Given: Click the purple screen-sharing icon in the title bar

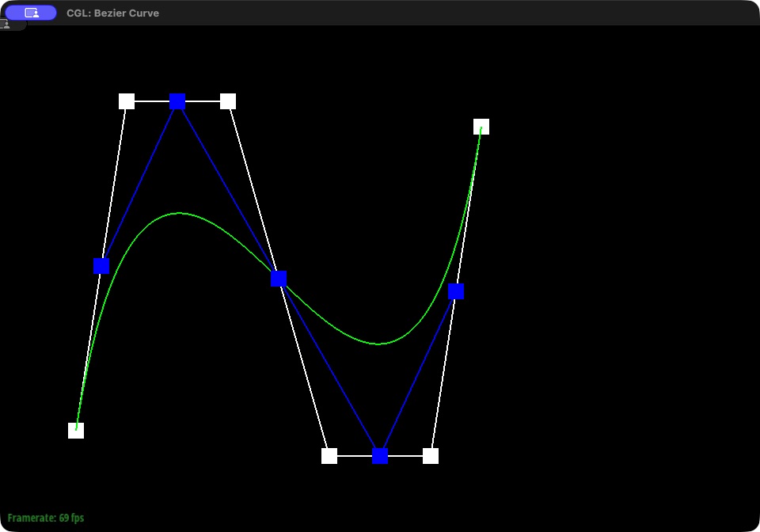Looking at the screenshot, I should pos(31,13).
